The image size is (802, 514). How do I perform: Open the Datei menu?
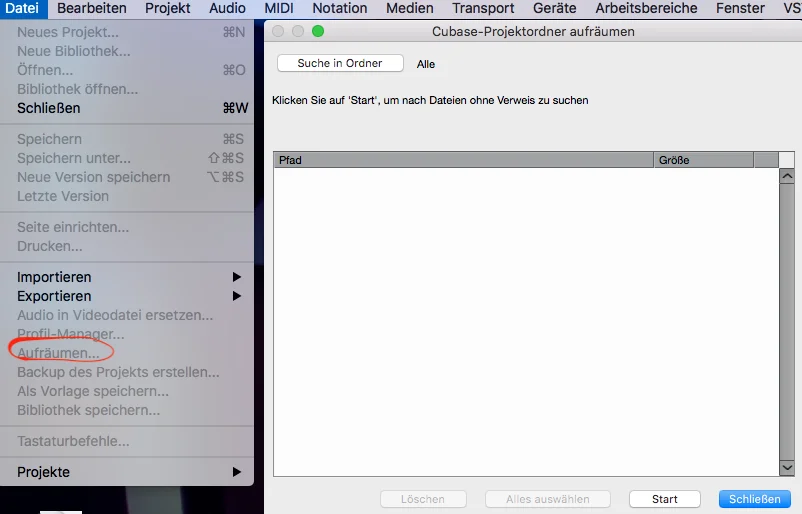point(22,8)
